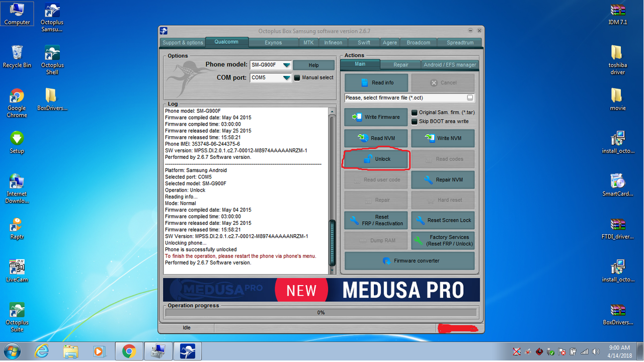Viewport: 644px width, 362px height.
Task: Switch to the Exynos tab
Action: click(273, 43)
